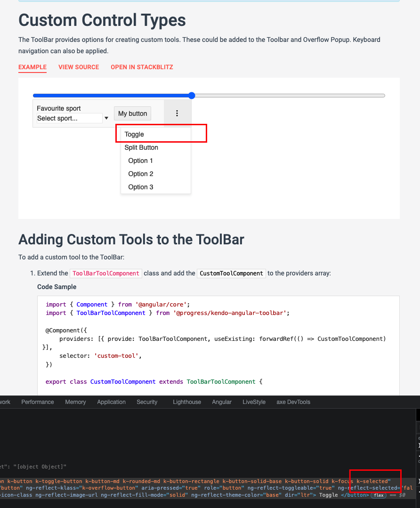Open the Lighthouse panel
Screen dimensions: 420x508
point(186,402)
